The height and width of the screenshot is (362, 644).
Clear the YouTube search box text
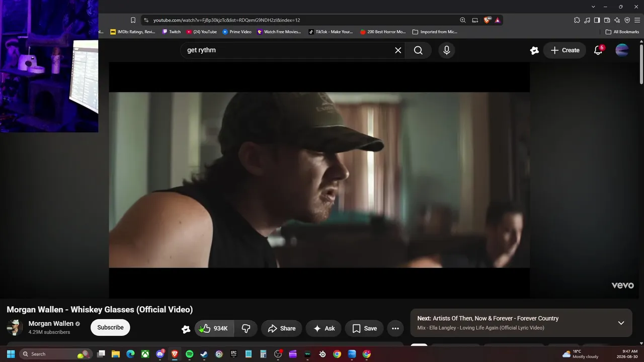coord(398,50)
